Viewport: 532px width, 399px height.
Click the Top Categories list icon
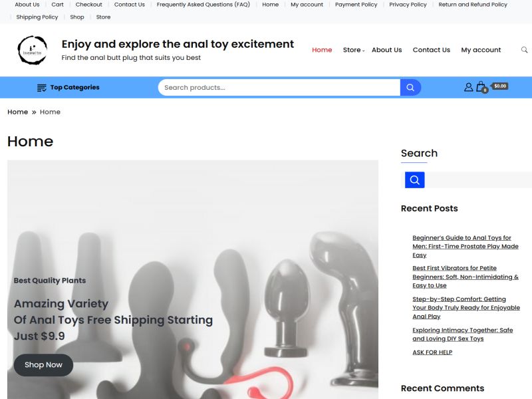pyautogui.click(x=41, y=88)
